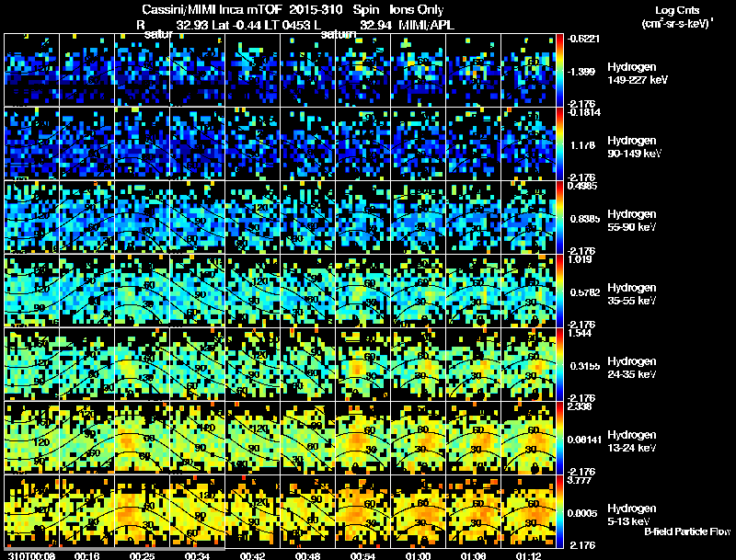The image size is (736, 560).
Task: Click the color bar beside Hydrogen 5-13 keV
Action: pos(559,511)
